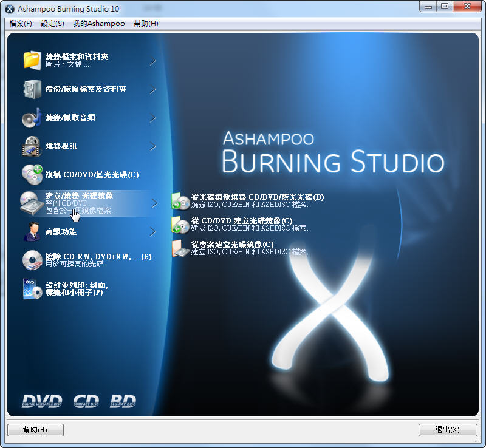Viewport: 486px width, 448px height.
Task: Expand the 燒錄/抓取音頻 submenu arrow
Action: (152, 118)
